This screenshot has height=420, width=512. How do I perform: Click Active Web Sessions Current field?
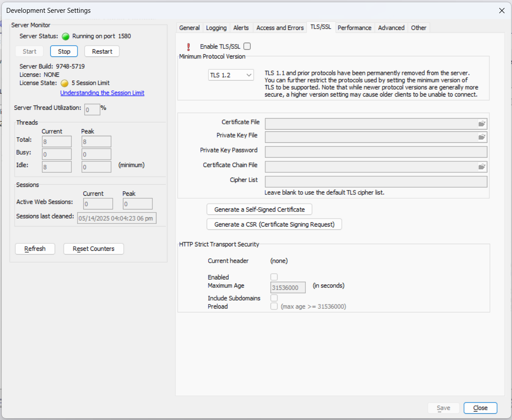(x=98, y=204)
